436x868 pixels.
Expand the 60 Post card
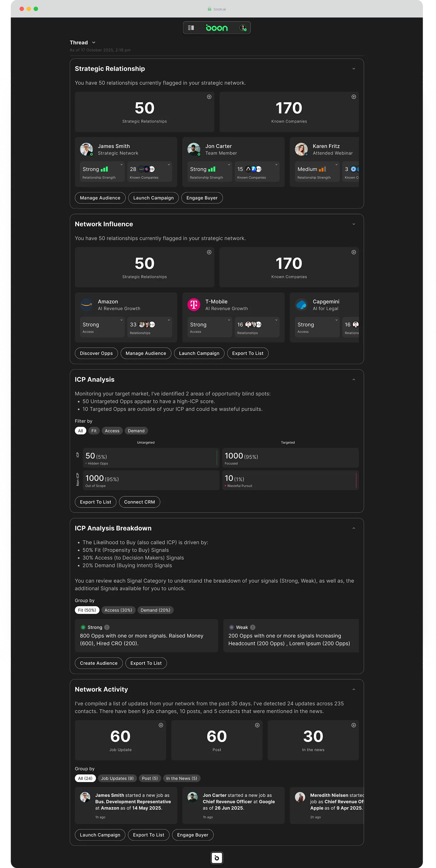coord(257,725)
